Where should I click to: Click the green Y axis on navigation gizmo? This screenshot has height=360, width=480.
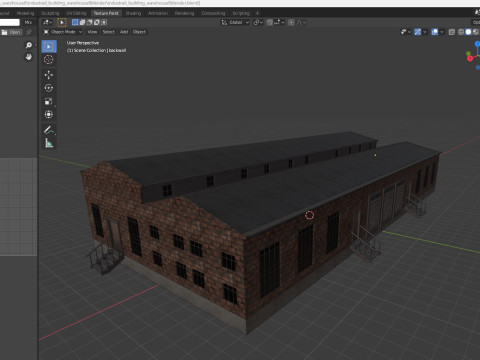coord(468,53)
